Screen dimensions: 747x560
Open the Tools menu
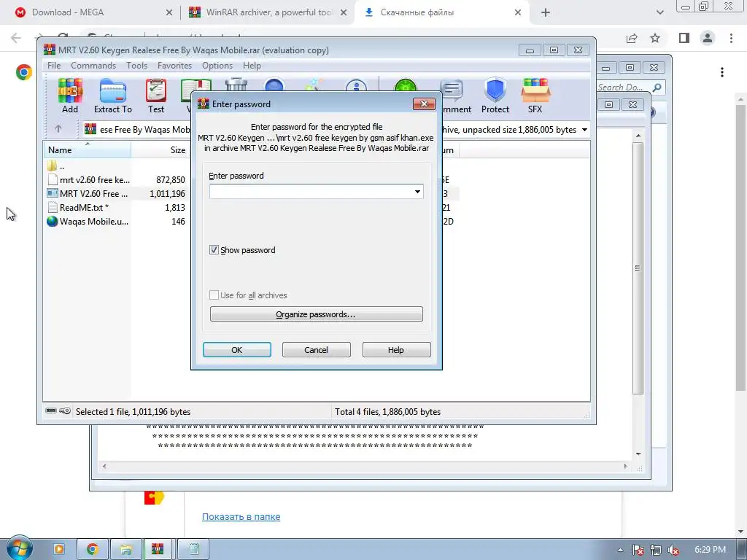136,66
